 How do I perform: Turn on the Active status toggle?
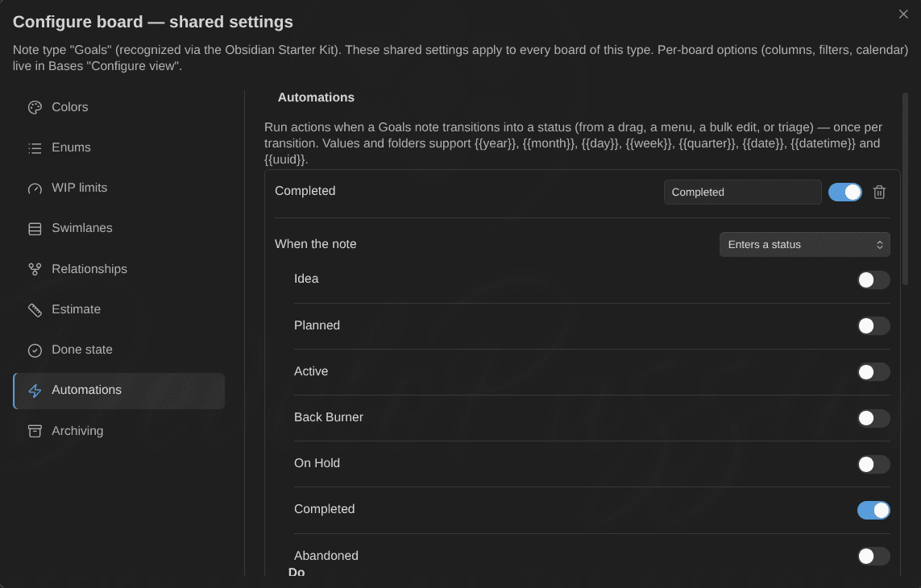coord(873,372)
